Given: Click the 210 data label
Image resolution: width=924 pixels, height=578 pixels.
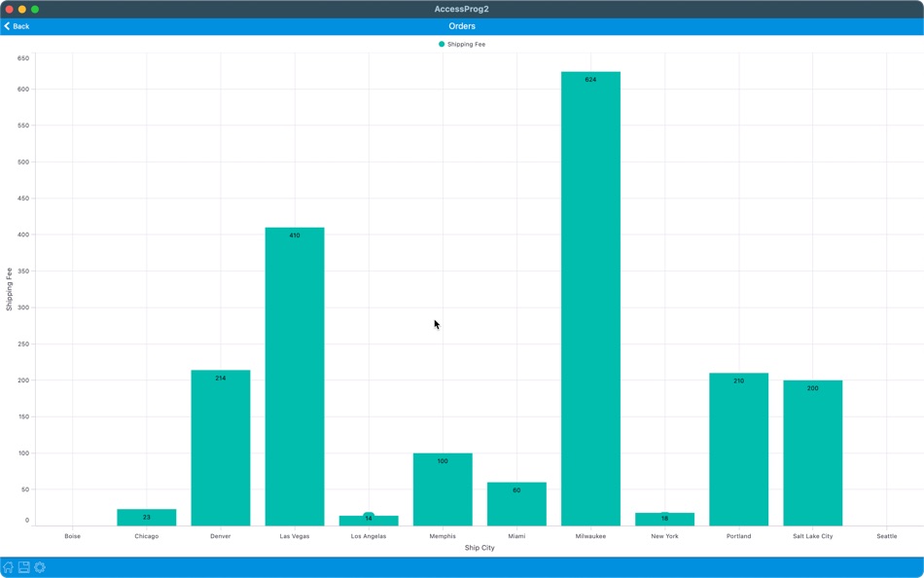Looking at the screenshot, I should coord(739,381).
